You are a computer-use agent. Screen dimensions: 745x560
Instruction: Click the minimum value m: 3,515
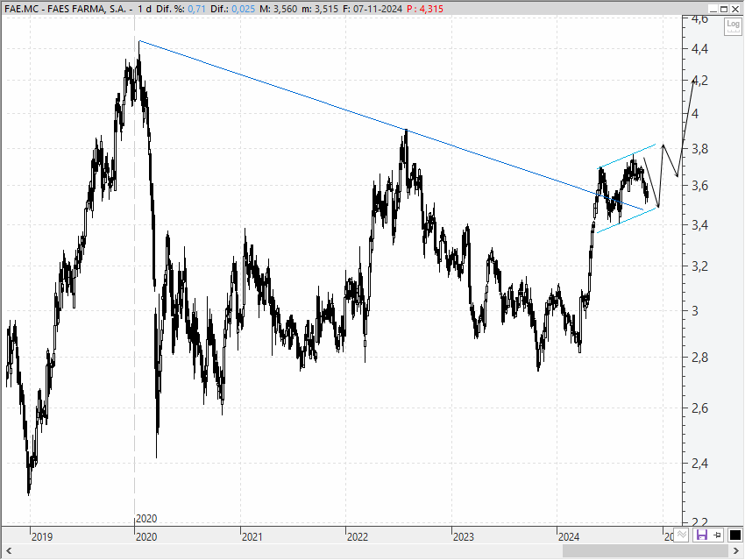[x=320, y=9]
